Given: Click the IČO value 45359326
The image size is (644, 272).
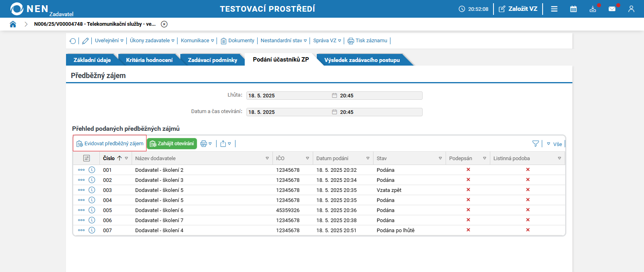Looking at the screenshot, I should coord(288,210).
